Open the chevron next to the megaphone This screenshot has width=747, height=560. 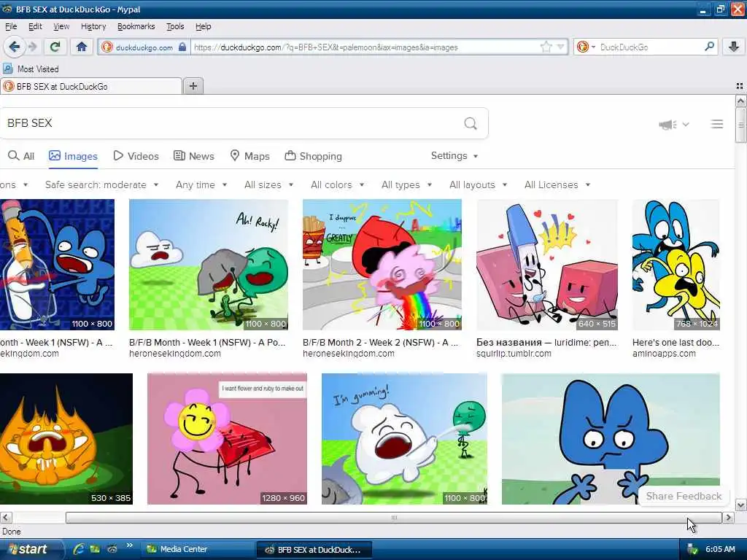686,124
